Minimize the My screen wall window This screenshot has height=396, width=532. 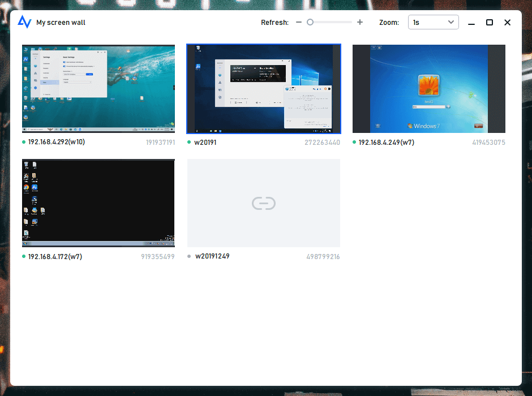point(471,23)
